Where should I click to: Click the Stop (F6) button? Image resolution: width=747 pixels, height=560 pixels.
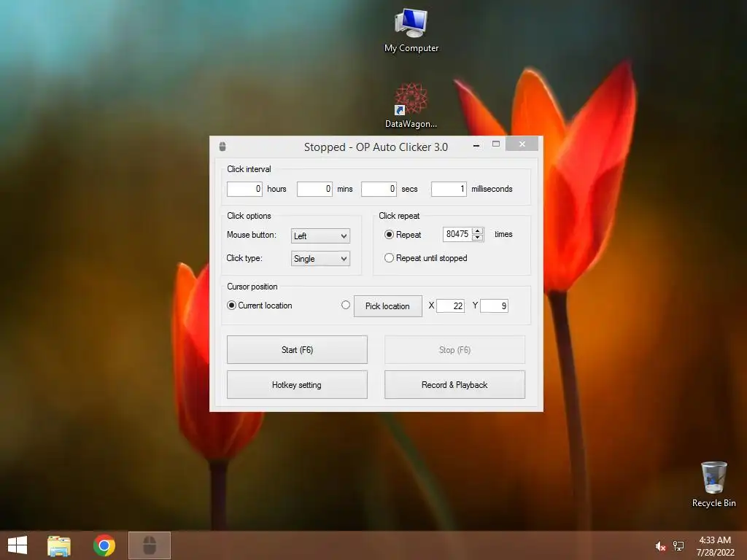coord(455,350)
